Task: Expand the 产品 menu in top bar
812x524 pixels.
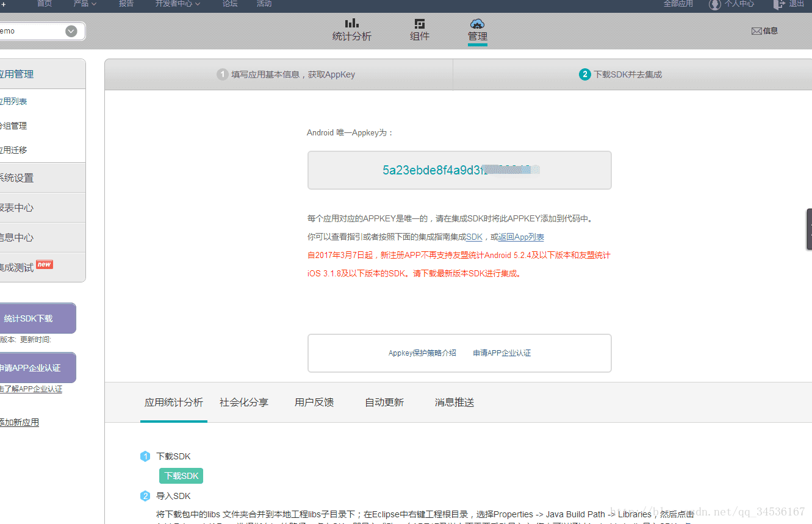Action: point(85,4)
